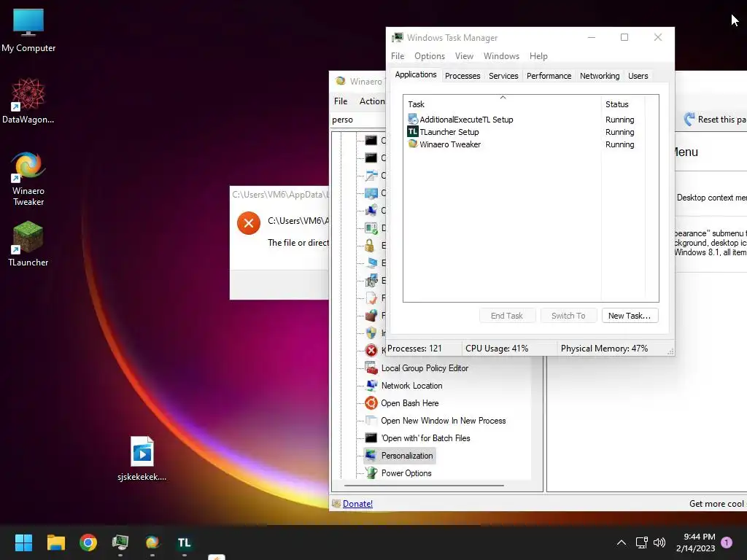Viewport: 747px width, 560px height.
Task: Launch Google Chrome from the taskbar
Action: (x=88, y=542)
